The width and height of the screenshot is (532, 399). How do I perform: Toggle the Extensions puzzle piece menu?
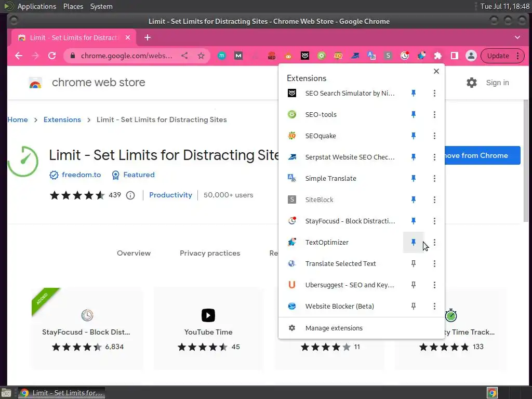(437, 56)
